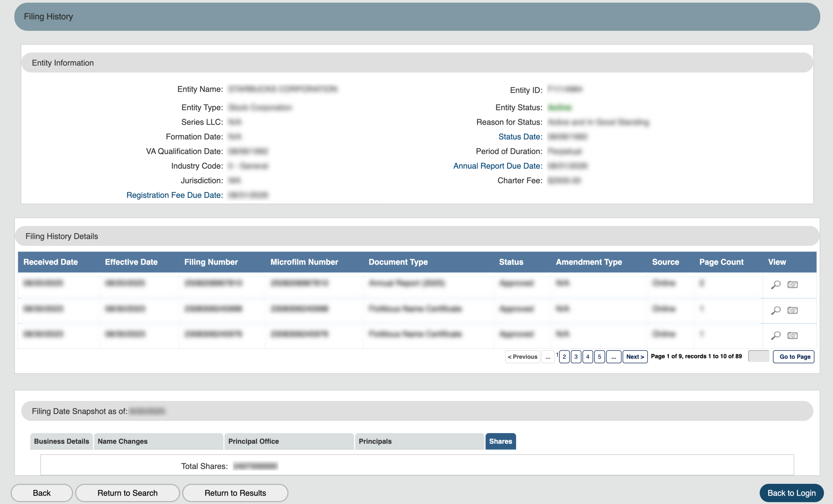Screen dimensions: 833x504
Task: Click the magnifier view icon in second filing row
Action: (x=775, y=310)
